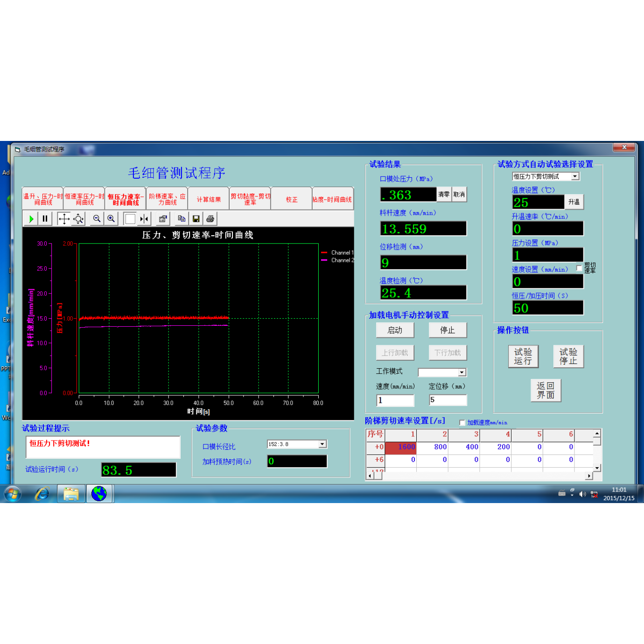Click the zoom out magnifier icon

pyautogui.click(x=97, y=219)
